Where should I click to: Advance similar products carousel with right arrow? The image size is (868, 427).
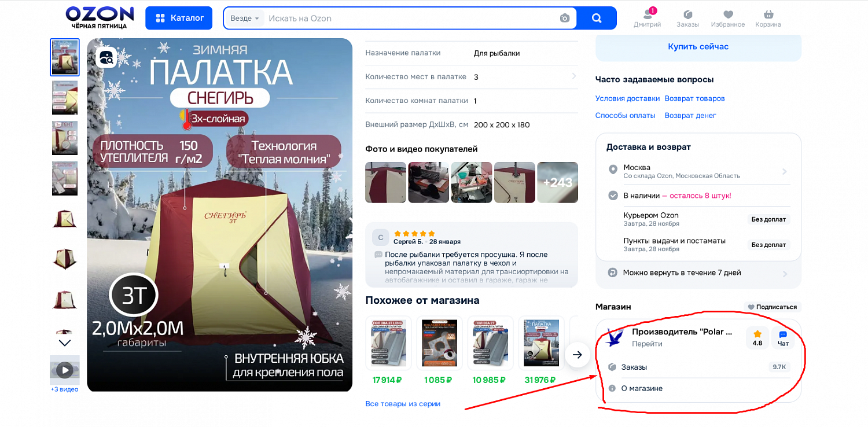coord(577,355)
